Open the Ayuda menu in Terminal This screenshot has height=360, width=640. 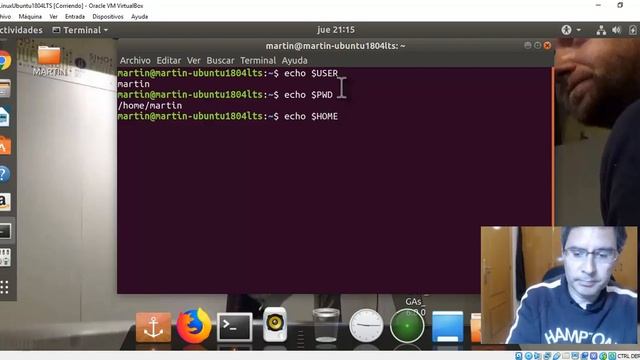(294, 60)
